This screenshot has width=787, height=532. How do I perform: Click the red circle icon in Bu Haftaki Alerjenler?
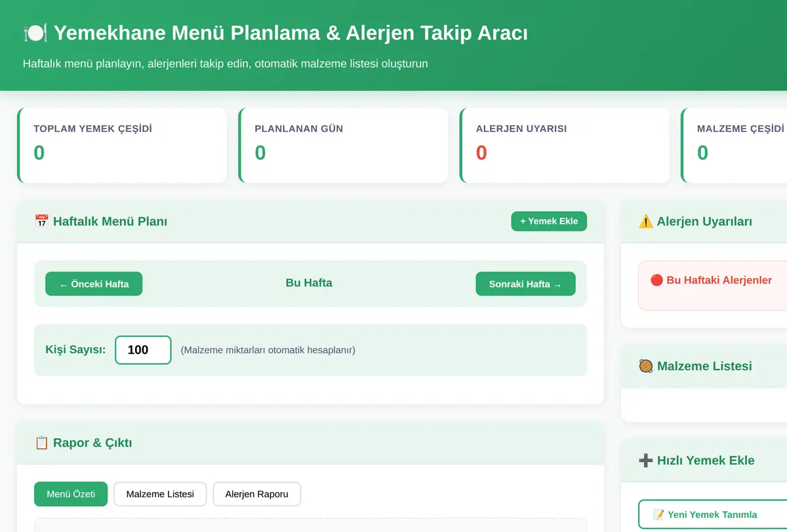pyautogui.click(x=656, y=280)
